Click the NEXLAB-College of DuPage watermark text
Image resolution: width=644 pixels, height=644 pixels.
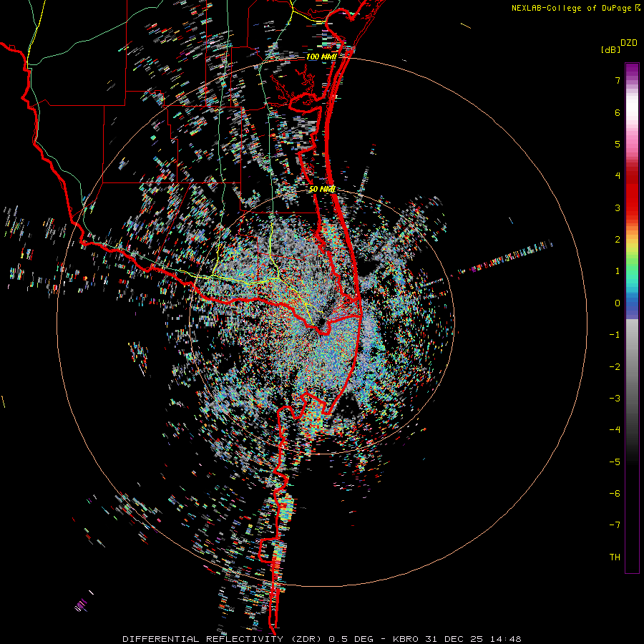tap(575, 8)
